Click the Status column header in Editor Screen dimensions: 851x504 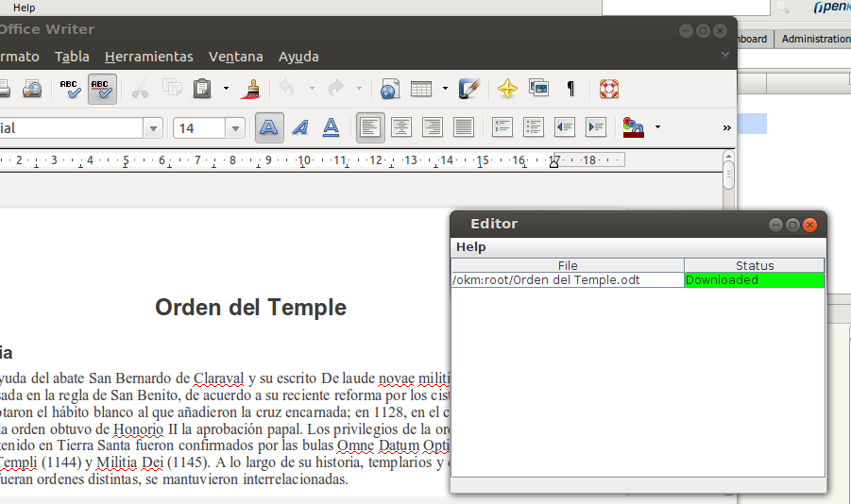pos(755,265)
